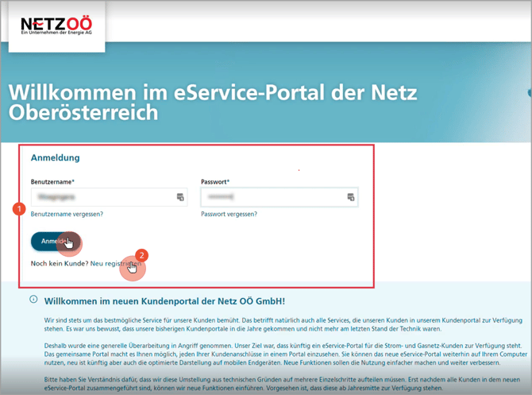Open Benutzername vergessen? link
This screenshot has height=395, width=532.
click(x=67, y=215)
